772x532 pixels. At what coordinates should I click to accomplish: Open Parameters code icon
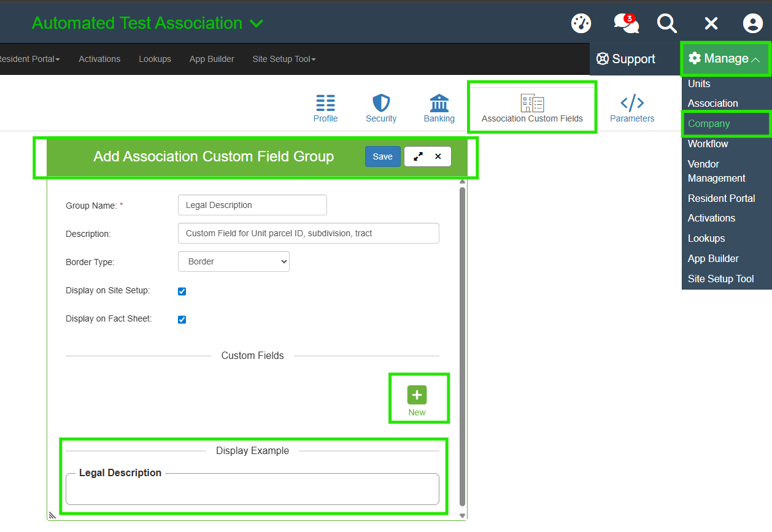point(632,108)
